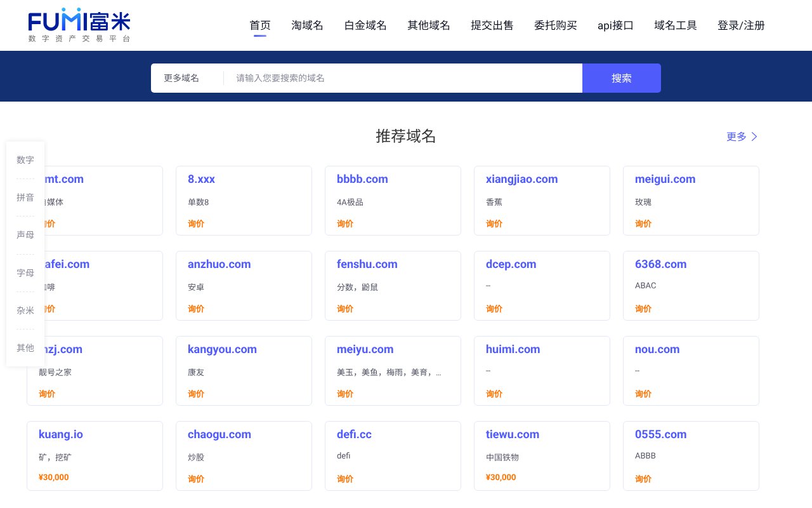Click the chevron arrow next to 更多
Screen dimensions: 812x508
coord(754,137)
